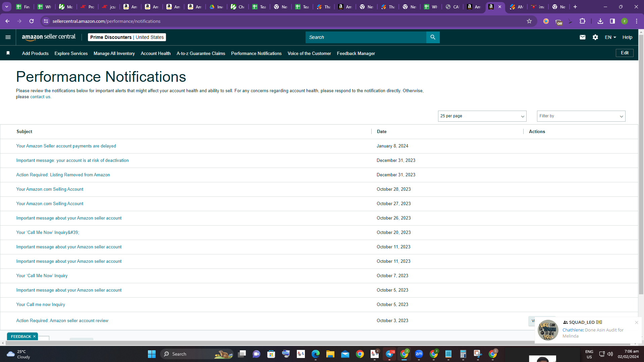Open the Seller Central messages envelope icon
The width and height of the screenshot is (644, 362).
pos(583,37)
